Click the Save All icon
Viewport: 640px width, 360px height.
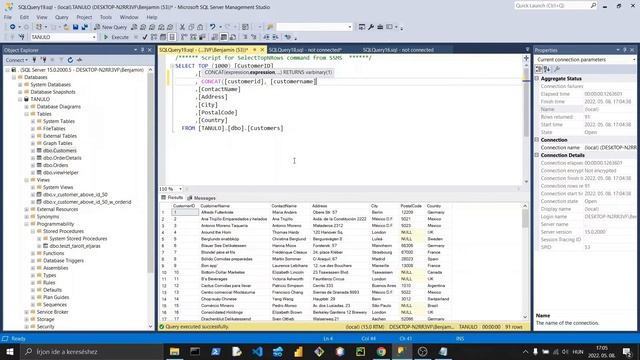pyautogui.click(x=84, y=27)
